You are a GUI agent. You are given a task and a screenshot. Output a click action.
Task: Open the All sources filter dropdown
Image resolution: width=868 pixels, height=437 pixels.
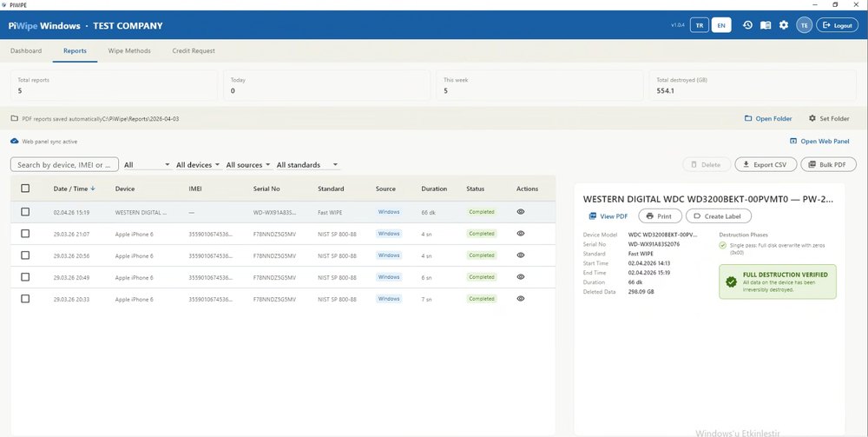pos(248,164)
